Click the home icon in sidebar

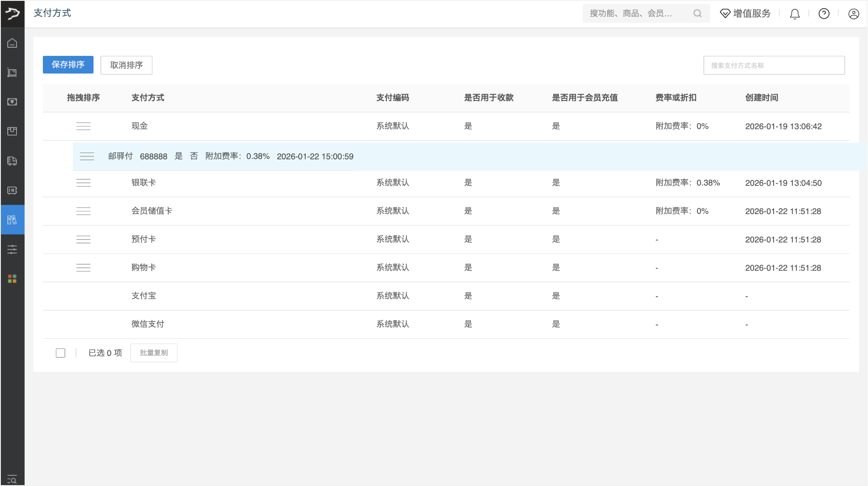point(12,43)
